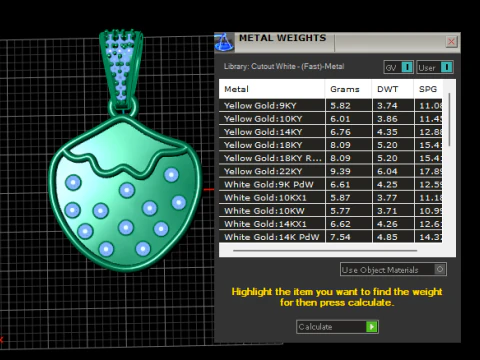Screen dimensions: 480x360
Task: Click the 5.82 grams value
Action: 340,106
